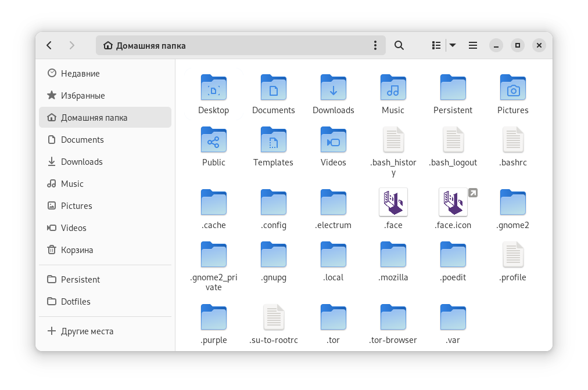Viewport: 588px width, 390px height.
Task: Select the Downloads folder icon
Action: [334, 88]
